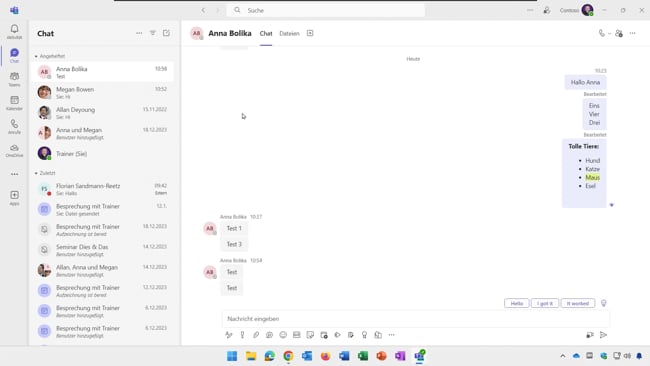
Task: Open Seminar Dies & Das chat
Action: (x=102, y=250)
